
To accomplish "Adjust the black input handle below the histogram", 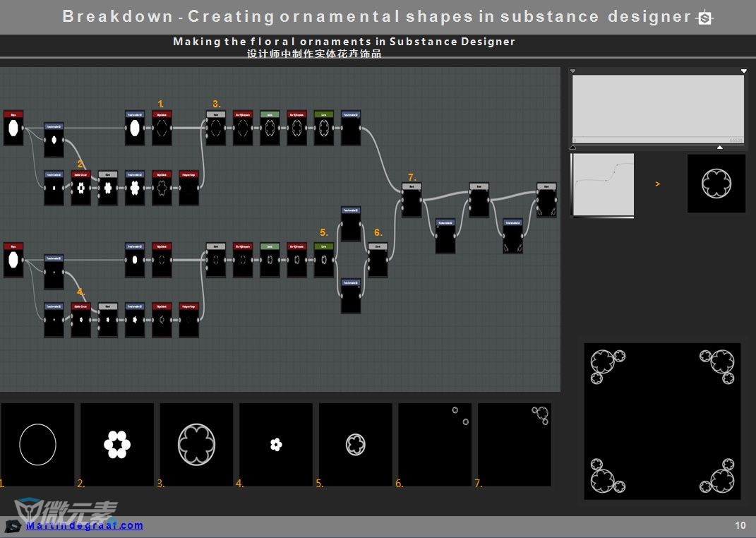I will tap(572, 147).
